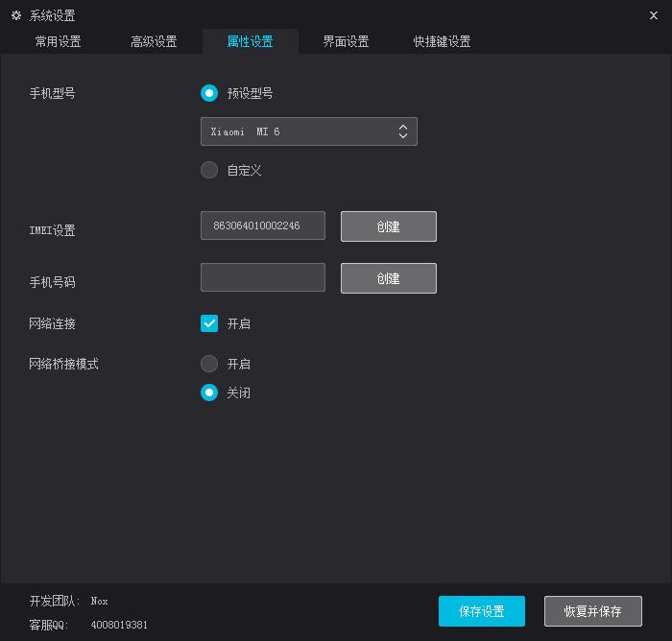Screen dimensions: 672x641
Task: Go to the 界面设置 tab
Action: click(346, 41)
